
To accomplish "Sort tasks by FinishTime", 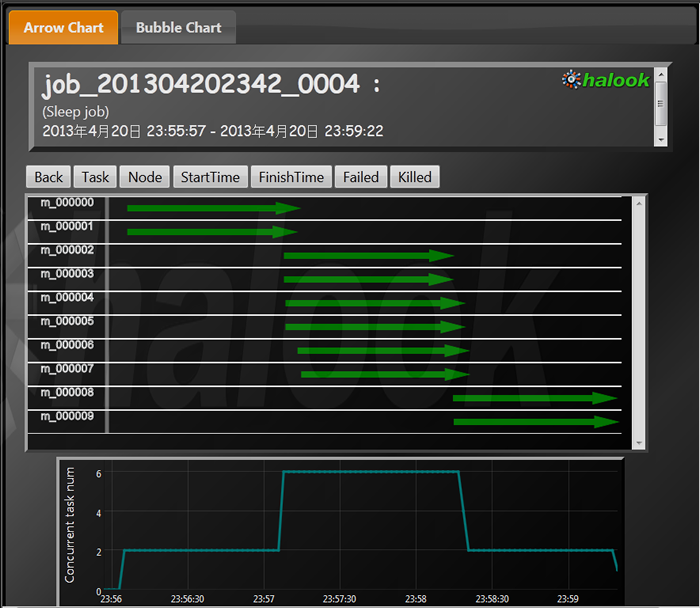I will point(291,177).
